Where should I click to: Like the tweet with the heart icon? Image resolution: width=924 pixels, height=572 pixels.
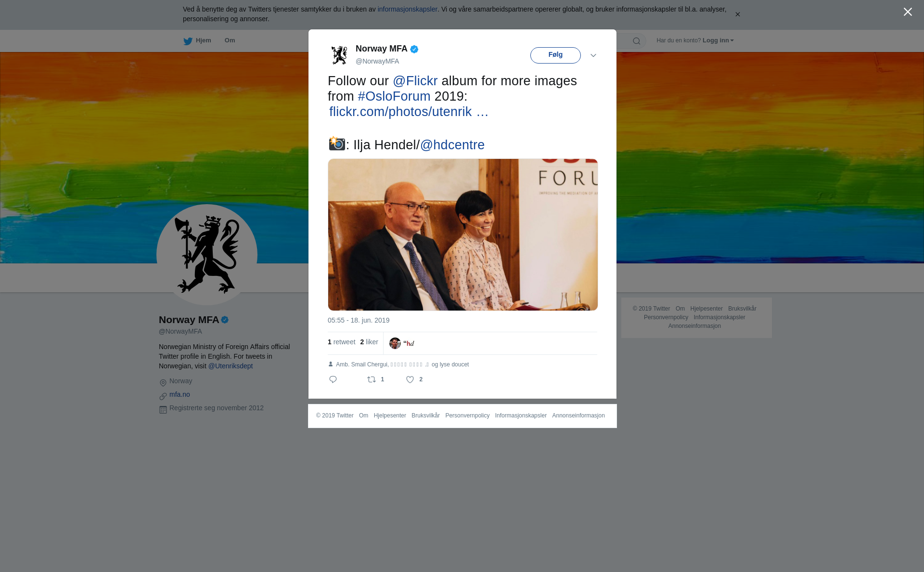pos(410,379)
